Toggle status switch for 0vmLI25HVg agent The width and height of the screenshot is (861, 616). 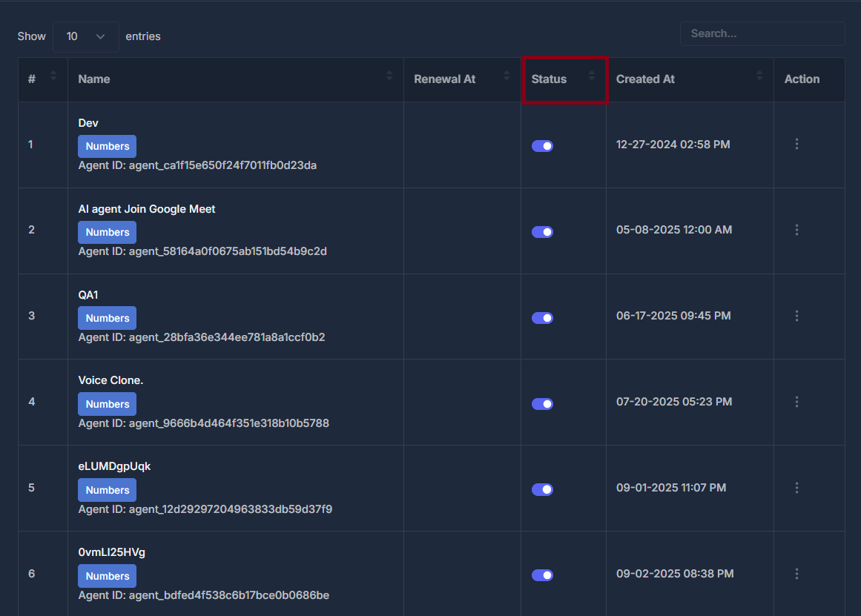(x=542, y=574)
